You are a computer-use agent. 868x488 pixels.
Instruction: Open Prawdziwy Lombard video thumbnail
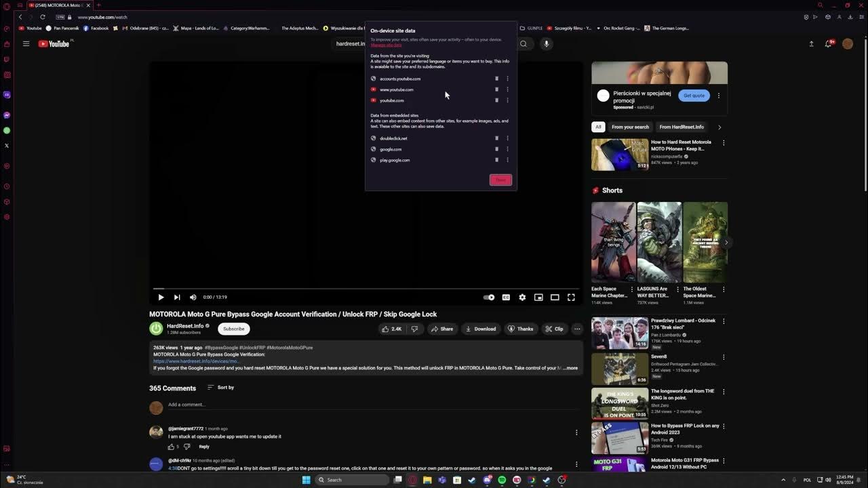tap(620, 333)
